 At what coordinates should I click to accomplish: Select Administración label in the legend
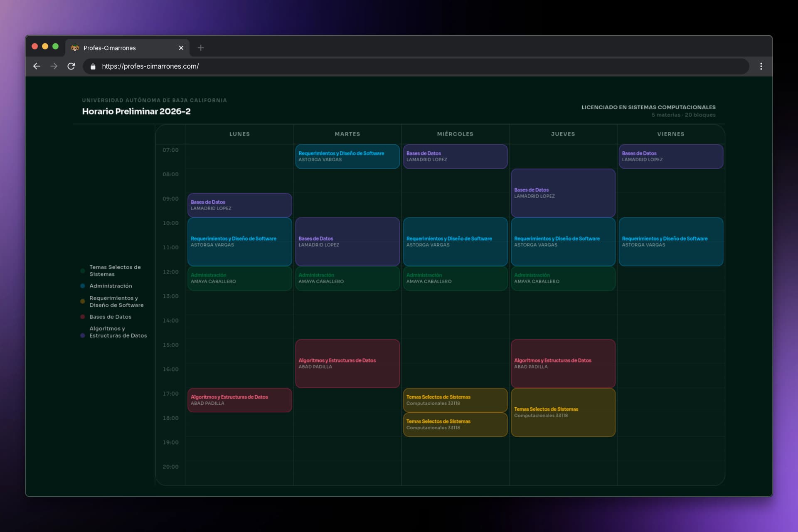coord(111,286)
